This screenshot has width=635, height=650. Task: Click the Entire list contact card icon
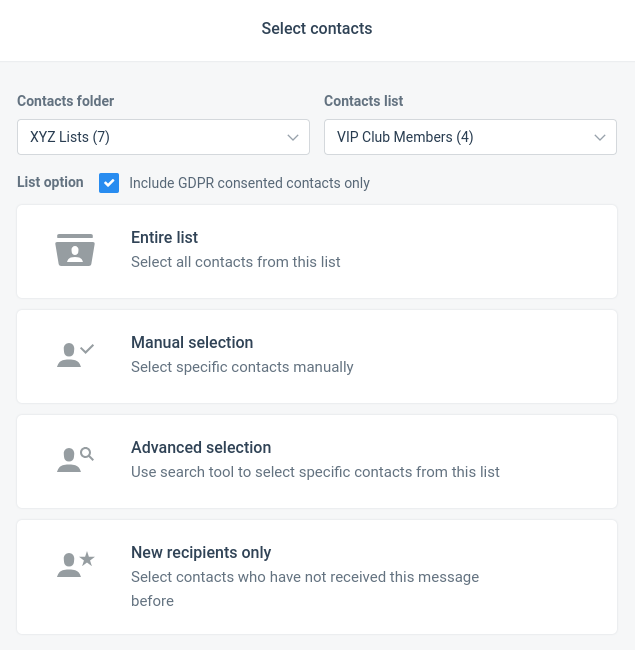click(75, 250)
